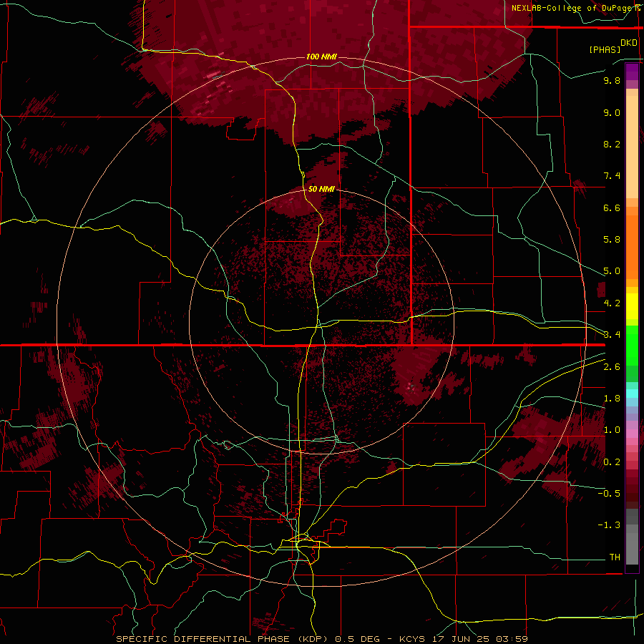Click the 17 JUN 25 date text

[462, 639]
